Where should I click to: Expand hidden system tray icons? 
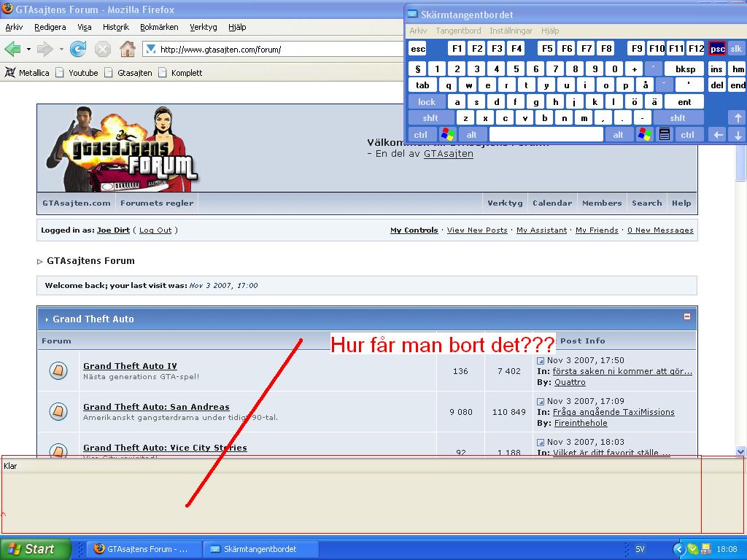coord(679,549)
